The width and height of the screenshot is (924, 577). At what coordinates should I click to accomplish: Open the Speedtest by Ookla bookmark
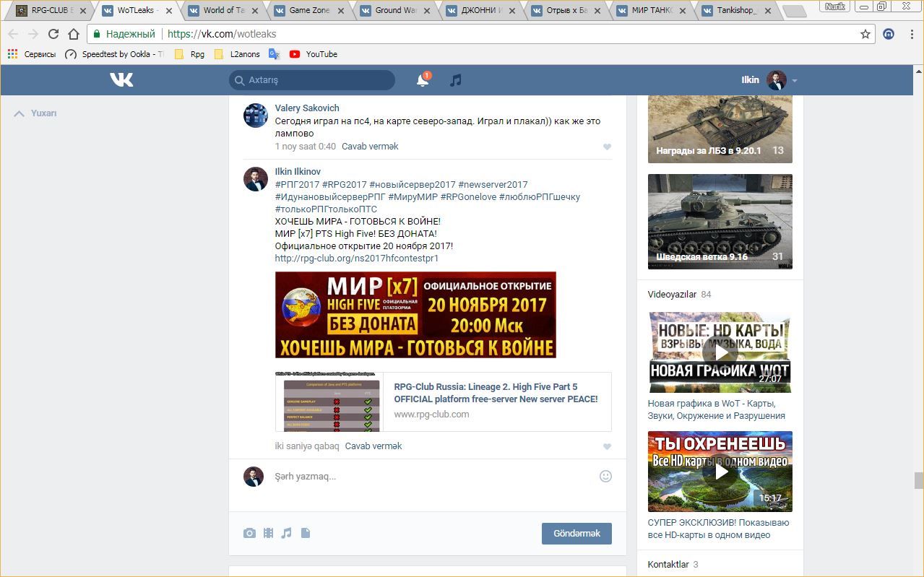pyautogui.click(x=113, y=54)
